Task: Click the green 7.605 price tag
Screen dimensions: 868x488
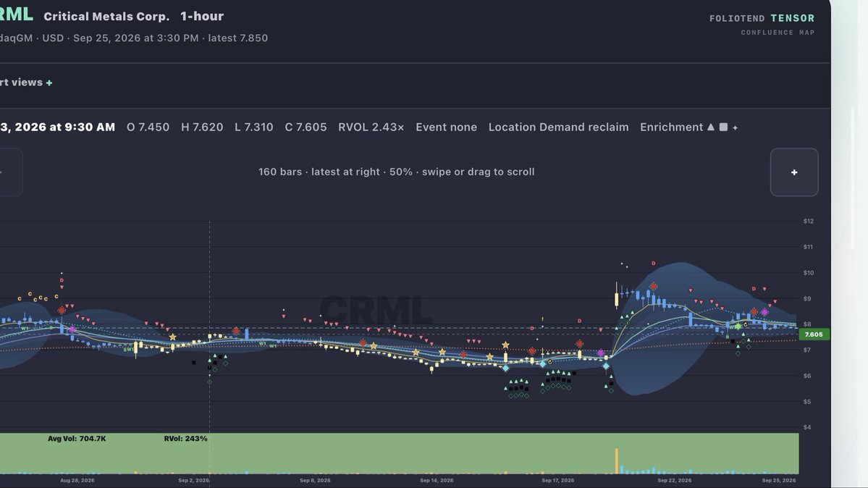Action: coord(814,335)
